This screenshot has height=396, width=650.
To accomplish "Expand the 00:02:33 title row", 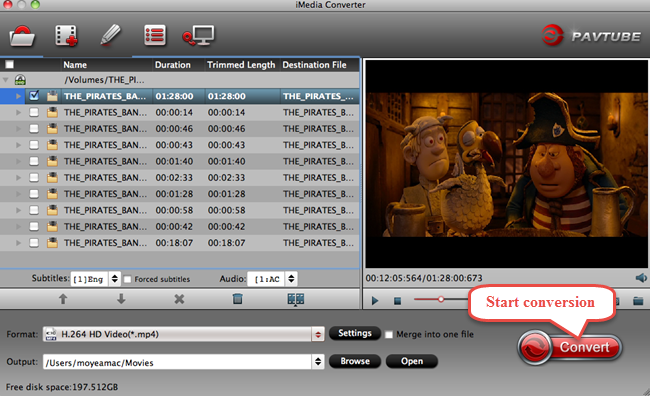I will click(18, 177).
